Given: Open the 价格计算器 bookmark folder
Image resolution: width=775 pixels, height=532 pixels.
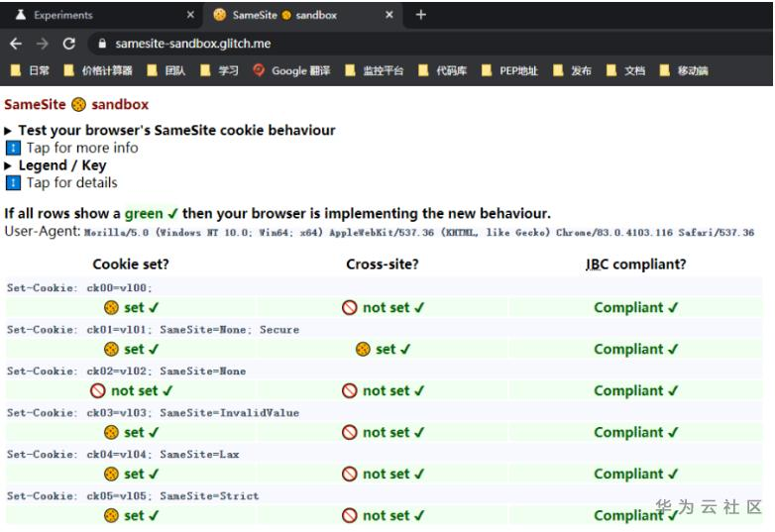Looking at the screenshot, I should [x=98, y=70].
